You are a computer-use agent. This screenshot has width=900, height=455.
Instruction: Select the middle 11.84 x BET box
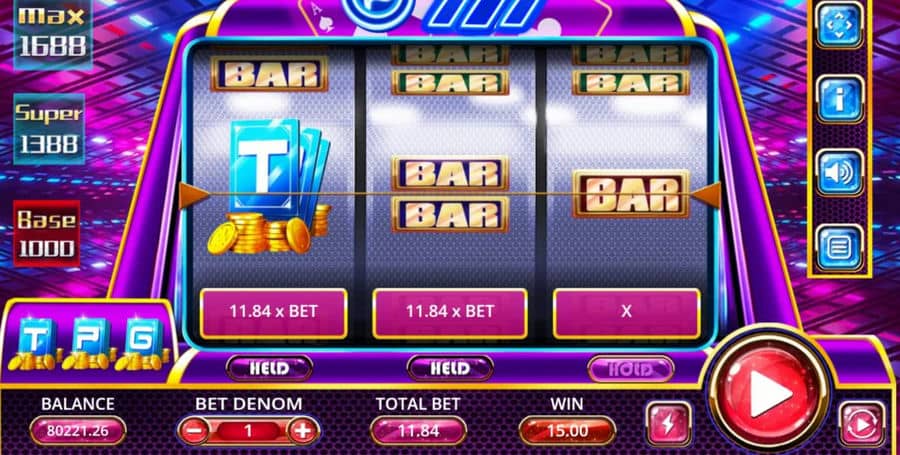coord(450,313)
